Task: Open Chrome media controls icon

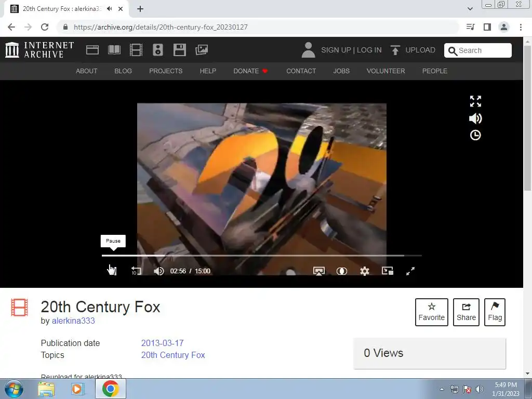Action: 470,27
